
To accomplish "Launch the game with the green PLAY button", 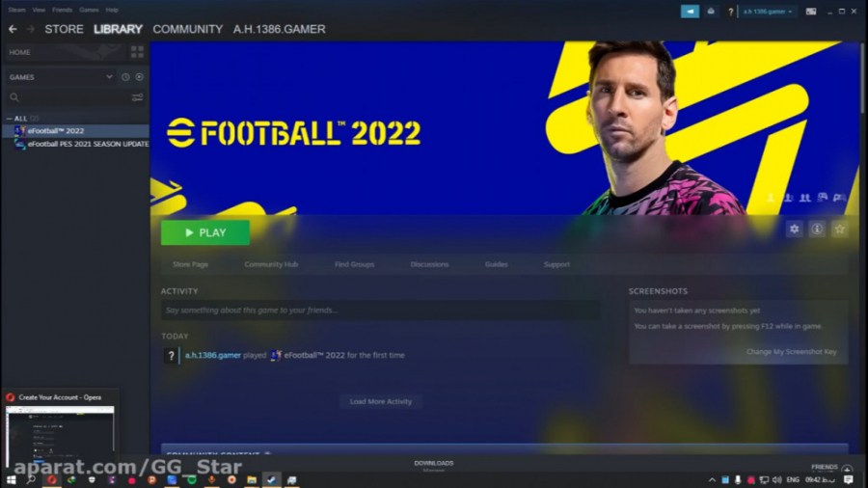I will pos(205,233).
